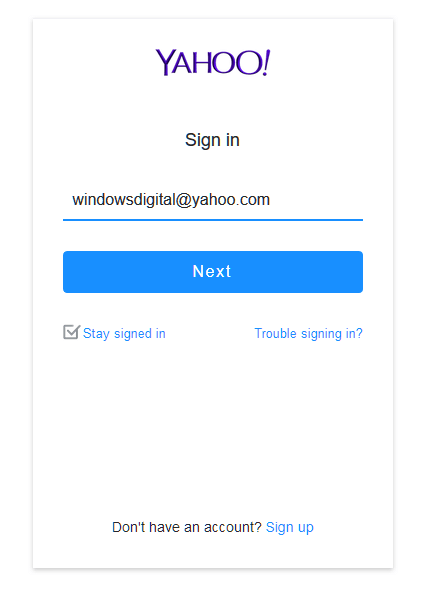
Task: Click the word up in Sign up
Action: pyautogui.click(x=305, y=528)
